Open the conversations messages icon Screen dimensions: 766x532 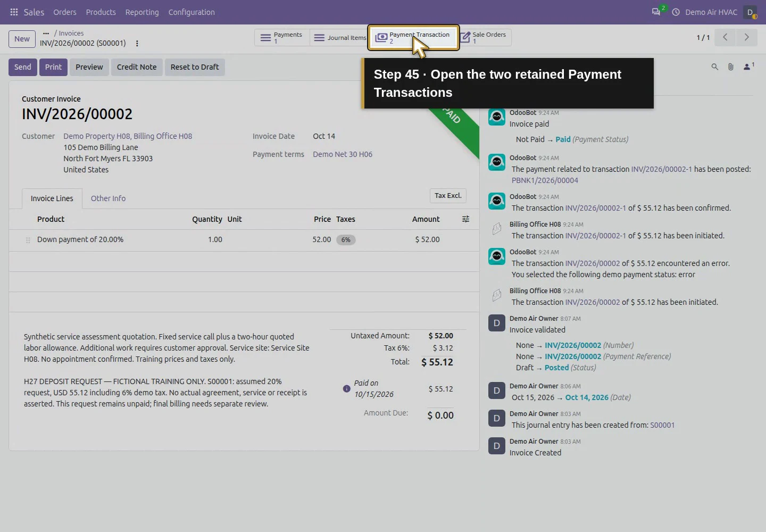pos(656,12)
